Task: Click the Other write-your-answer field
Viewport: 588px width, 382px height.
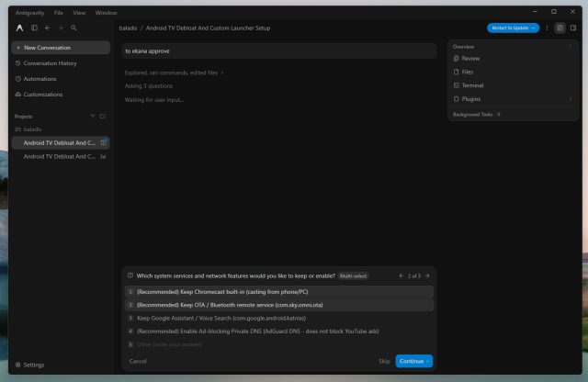Action: click(279, 344)
